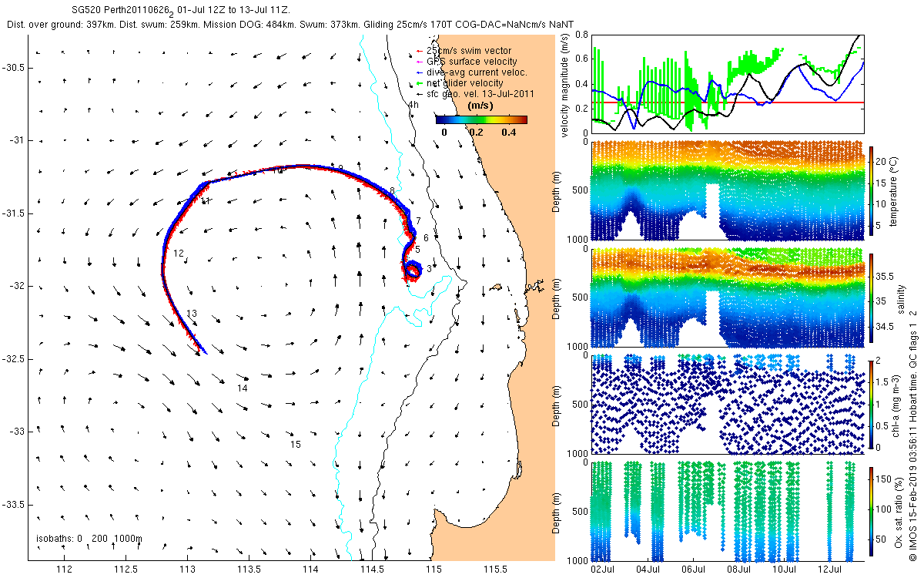Click the day marker '13' on the glider track

point(192,314)
